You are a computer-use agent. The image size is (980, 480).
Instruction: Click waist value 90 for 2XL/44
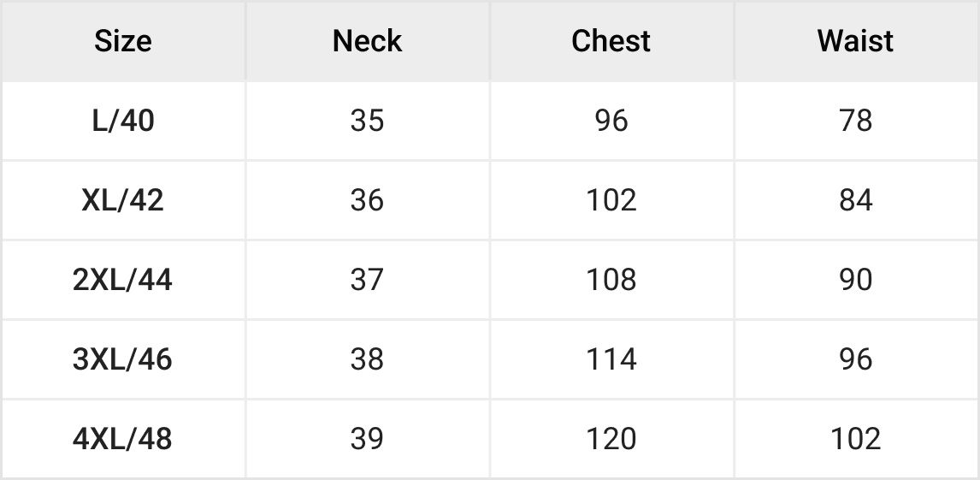(855, 280)
